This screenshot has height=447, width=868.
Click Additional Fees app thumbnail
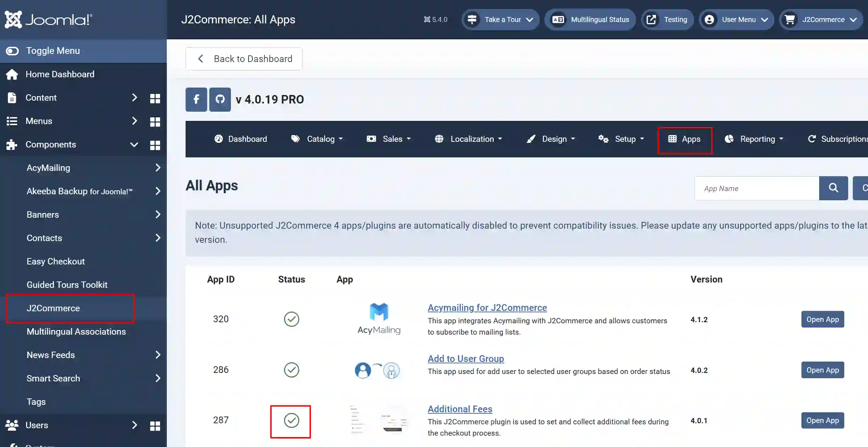click(378, 420)
